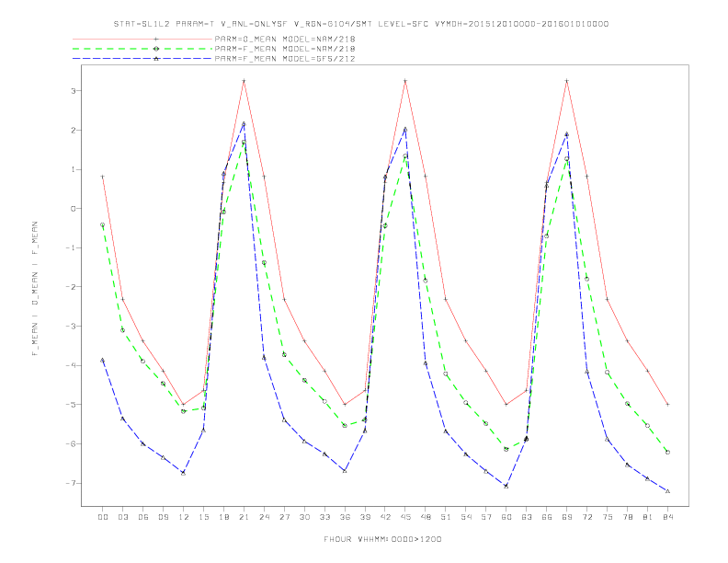Click the green circle point at hour 00
This screenshot has height=563, width=728.
point(103,224)
